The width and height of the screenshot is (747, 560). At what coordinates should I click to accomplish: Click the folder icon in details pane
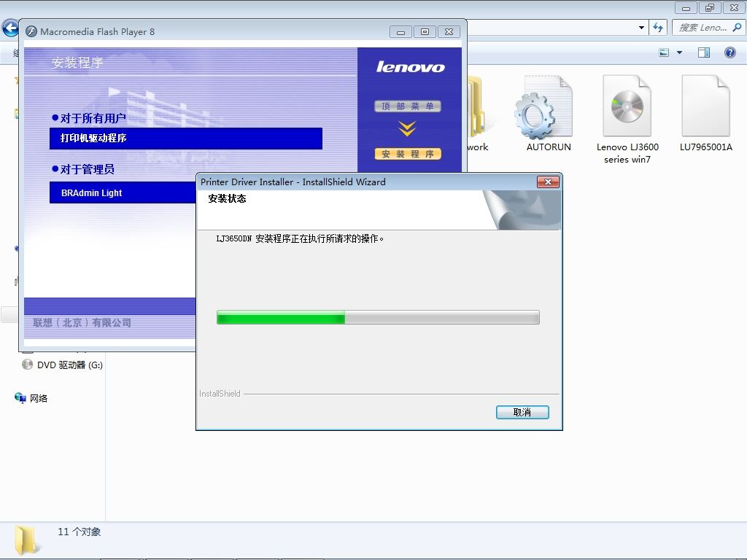click(x=27, y=540)
